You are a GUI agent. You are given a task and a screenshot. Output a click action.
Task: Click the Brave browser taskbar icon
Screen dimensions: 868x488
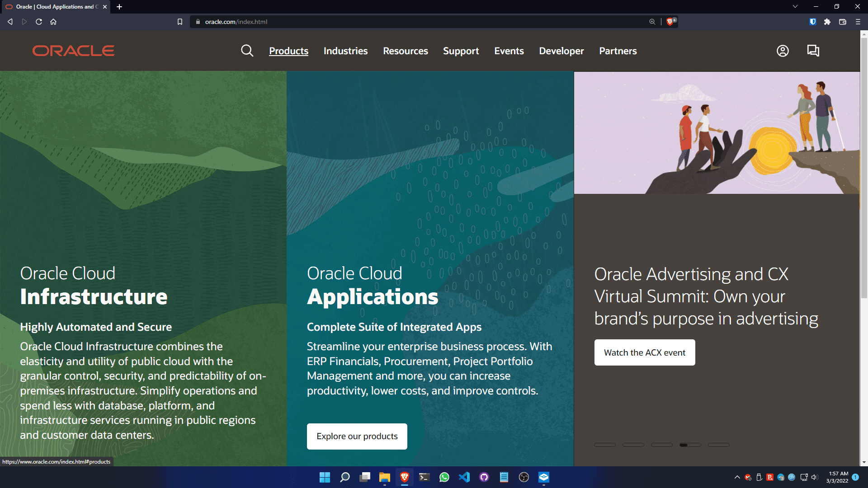[405, 477]
